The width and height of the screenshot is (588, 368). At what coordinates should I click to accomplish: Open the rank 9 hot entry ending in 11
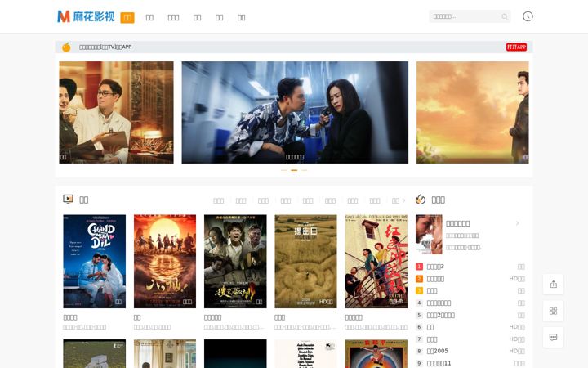point(470,363)
